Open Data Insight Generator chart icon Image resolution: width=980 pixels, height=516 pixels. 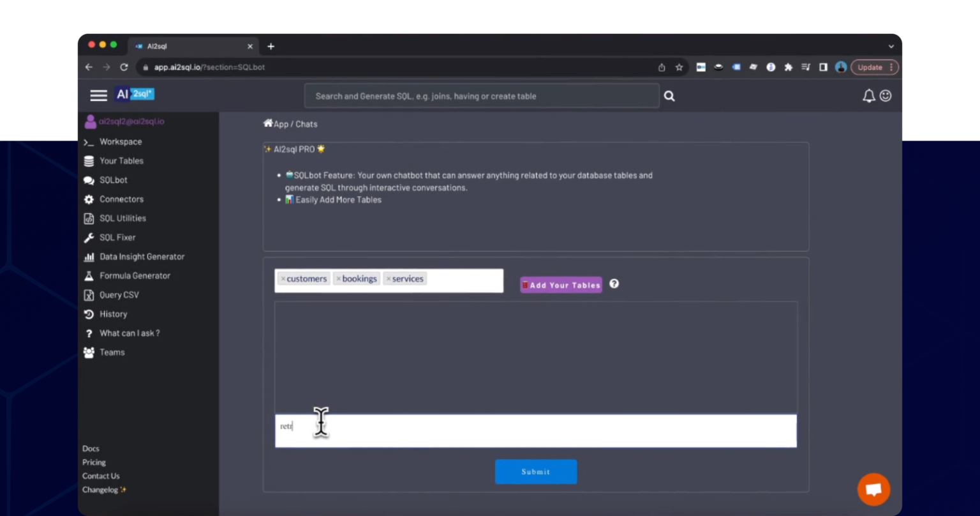[x=89, y=256]
